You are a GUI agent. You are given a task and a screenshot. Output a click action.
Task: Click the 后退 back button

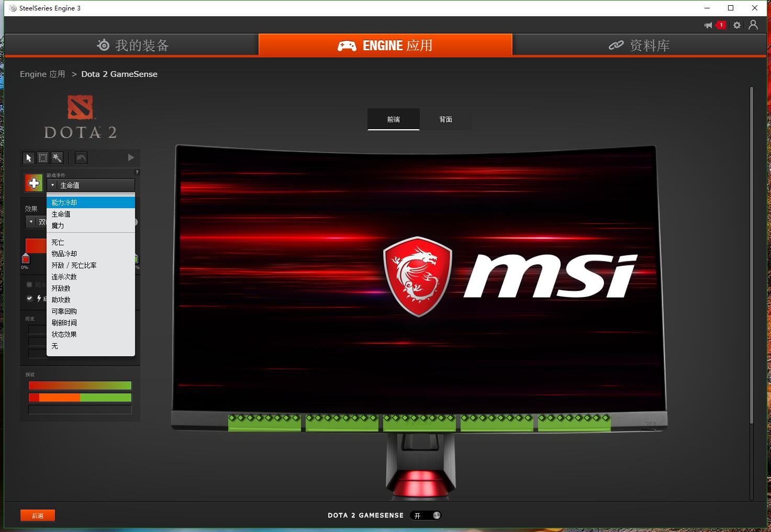[38, 515]
